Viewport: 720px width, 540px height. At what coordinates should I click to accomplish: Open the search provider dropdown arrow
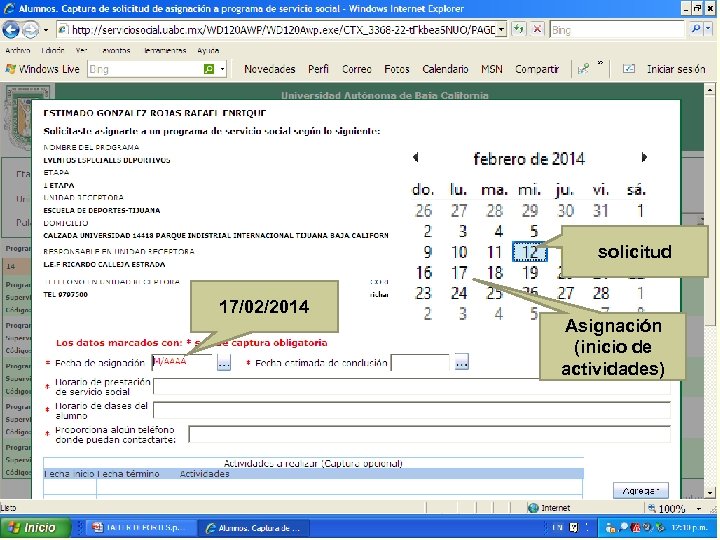click(x=708, y=29)
